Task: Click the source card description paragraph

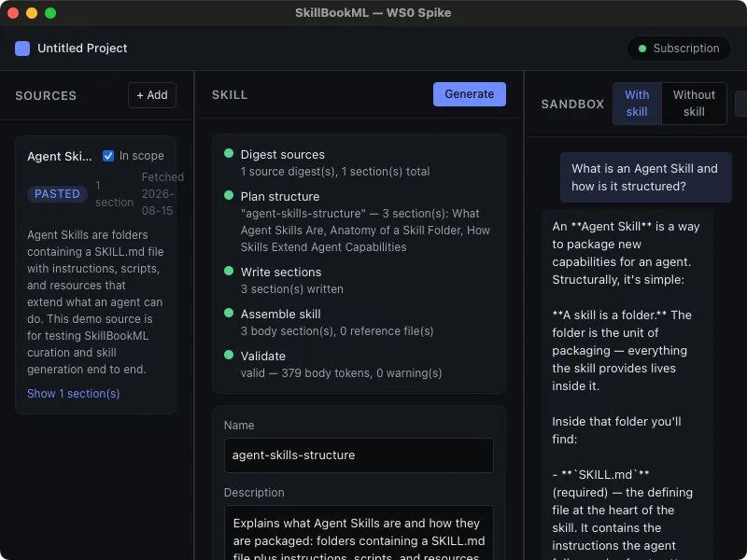Action: [95, 301]
